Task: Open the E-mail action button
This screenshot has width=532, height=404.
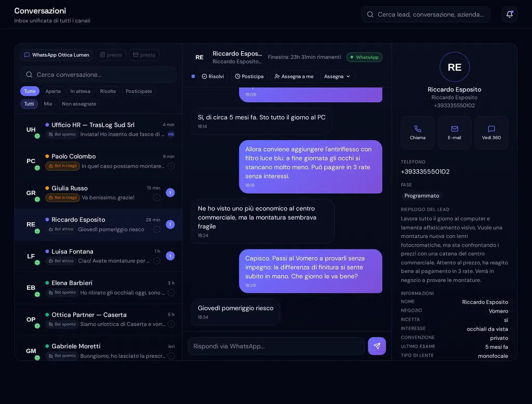Action: coord(454,133)
